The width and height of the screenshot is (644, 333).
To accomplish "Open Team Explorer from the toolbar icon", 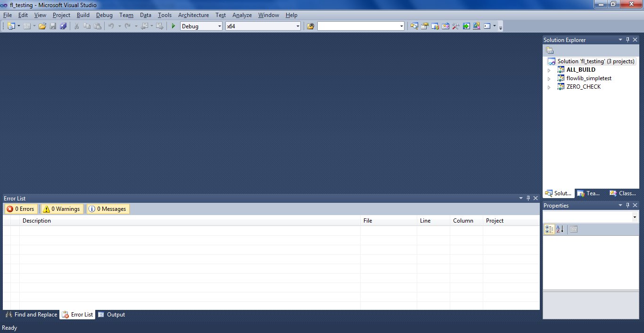I will point(435,26).
